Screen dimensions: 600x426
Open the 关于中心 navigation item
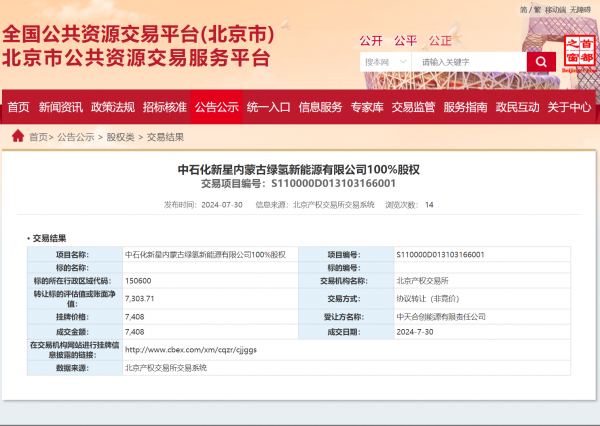pyautogui.click(x=569, y=107)
